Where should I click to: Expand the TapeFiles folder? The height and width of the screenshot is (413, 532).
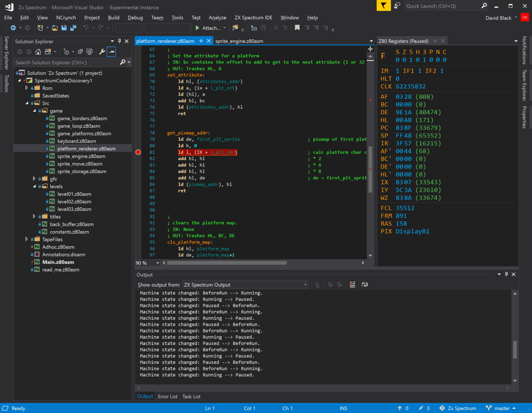pos(27,239)
